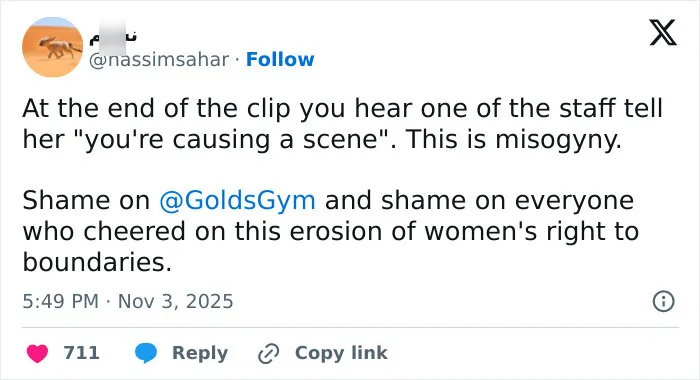The image size is (700, 380).
Task: Click the 711 likes count
Action: [x=81, y=353]
